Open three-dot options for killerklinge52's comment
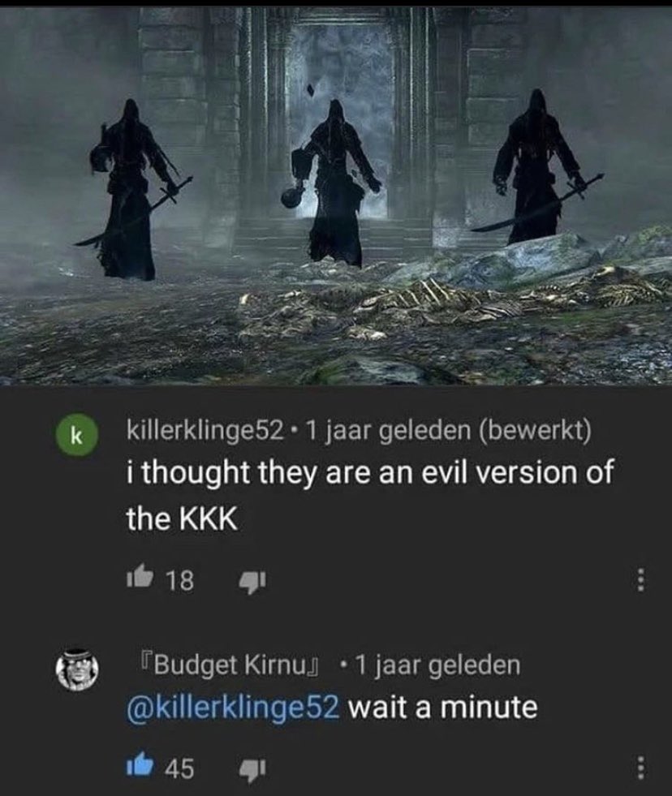 point(641,579)
